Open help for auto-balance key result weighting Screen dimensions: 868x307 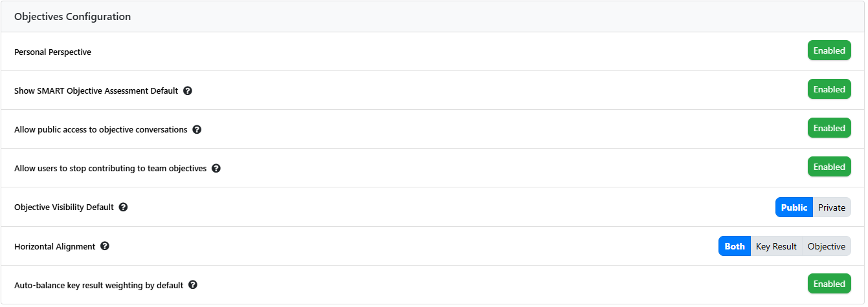(193, 285)
